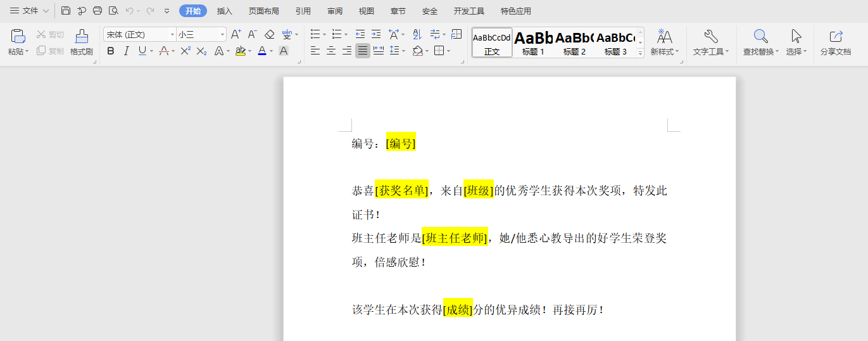Click the Text Tools (文字工具) wrench icon
The image size is (868, 341).
tap(710, 36)
